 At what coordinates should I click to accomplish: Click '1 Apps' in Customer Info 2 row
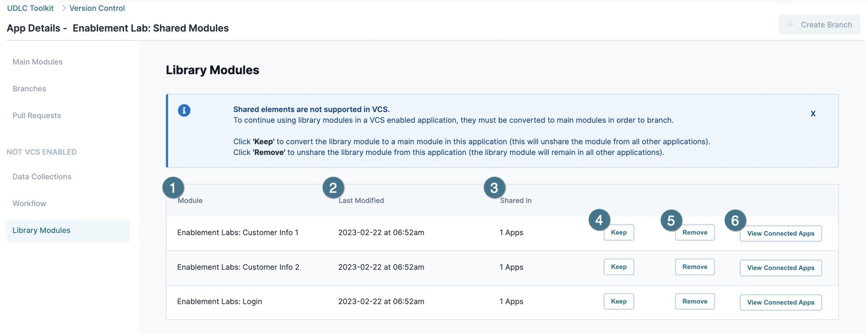coord(511,267)
